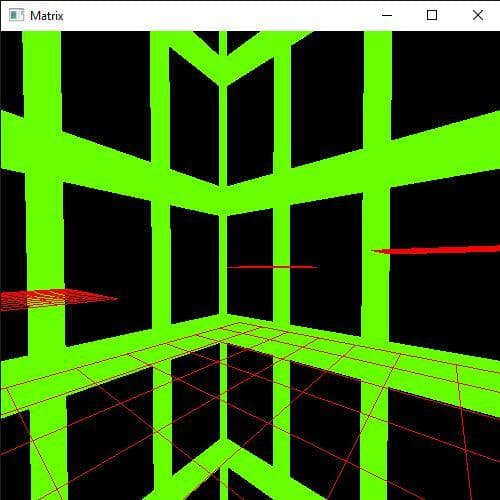Maximize the Matrix window
This screenshot has height=500, width=500.
click(x=432, y=15)
